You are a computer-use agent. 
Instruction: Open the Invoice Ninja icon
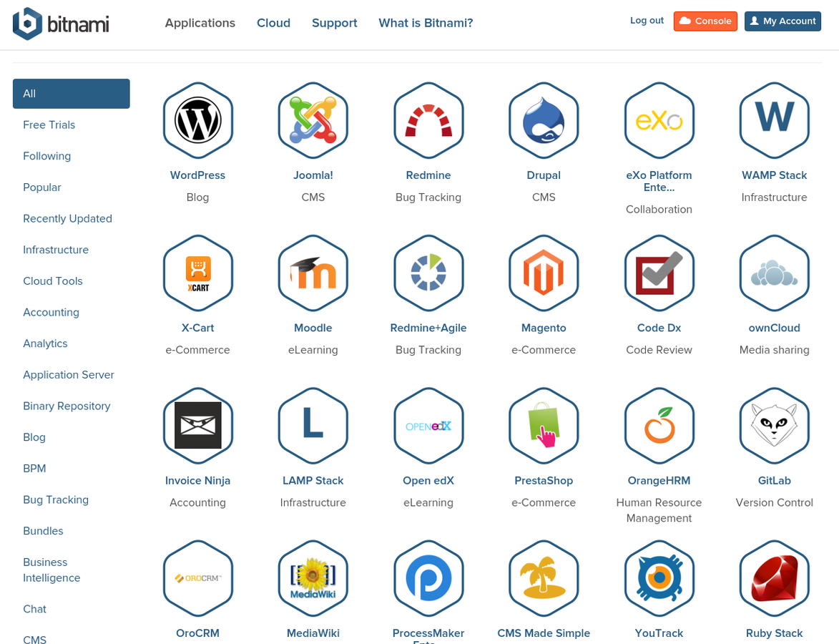198,426
